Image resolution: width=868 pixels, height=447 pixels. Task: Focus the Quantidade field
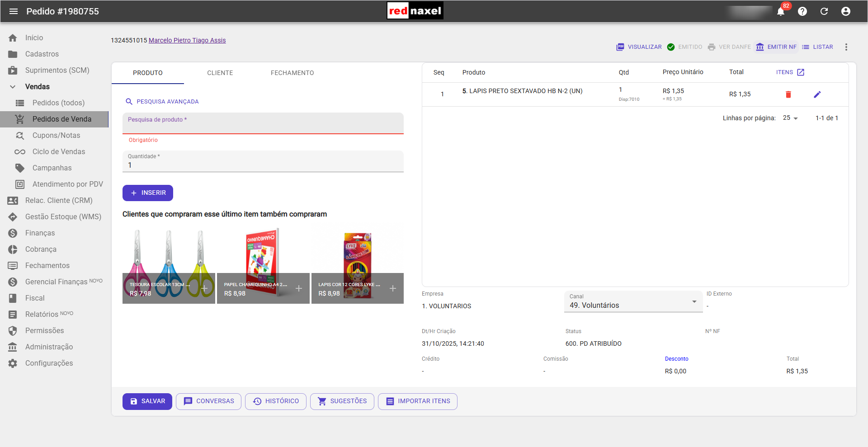tap(263, 161)
